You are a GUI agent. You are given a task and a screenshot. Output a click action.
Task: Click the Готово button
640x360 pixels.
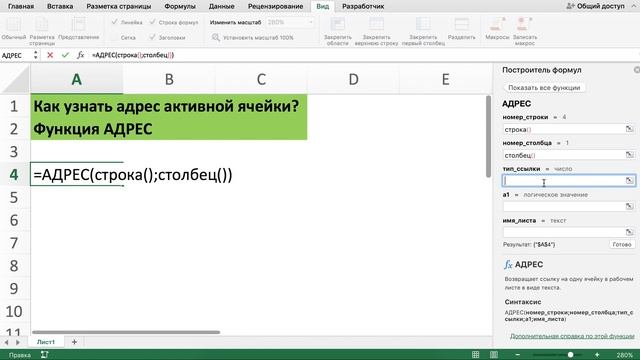(x=622, y=244)
